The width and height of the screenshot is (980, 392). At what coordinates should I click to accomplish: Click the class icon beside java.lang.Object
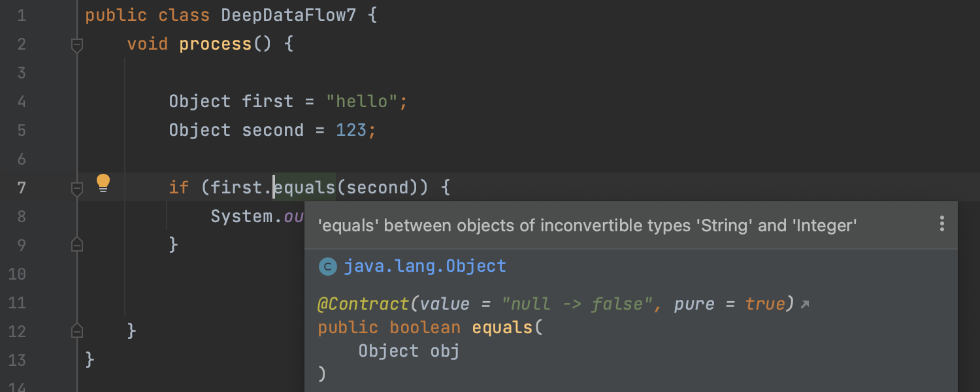(x=327, y=267)
